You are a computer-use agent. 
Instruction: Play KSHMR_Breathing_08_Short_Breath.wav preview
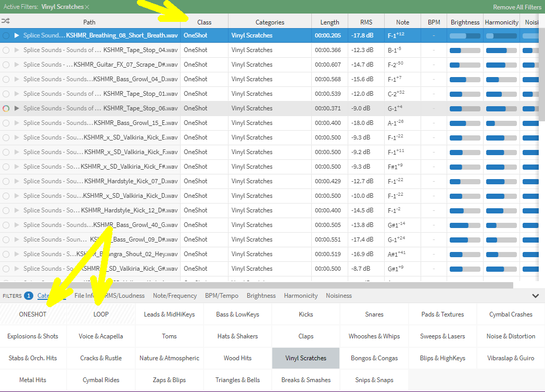pyautogui.click(x=16, y=35)
